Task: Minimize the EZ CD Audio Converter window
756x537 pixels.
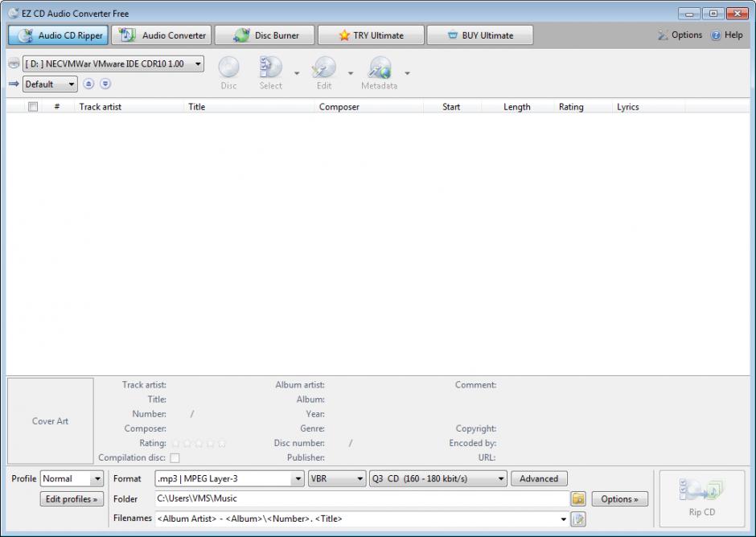Action: [x=689, y=13]
